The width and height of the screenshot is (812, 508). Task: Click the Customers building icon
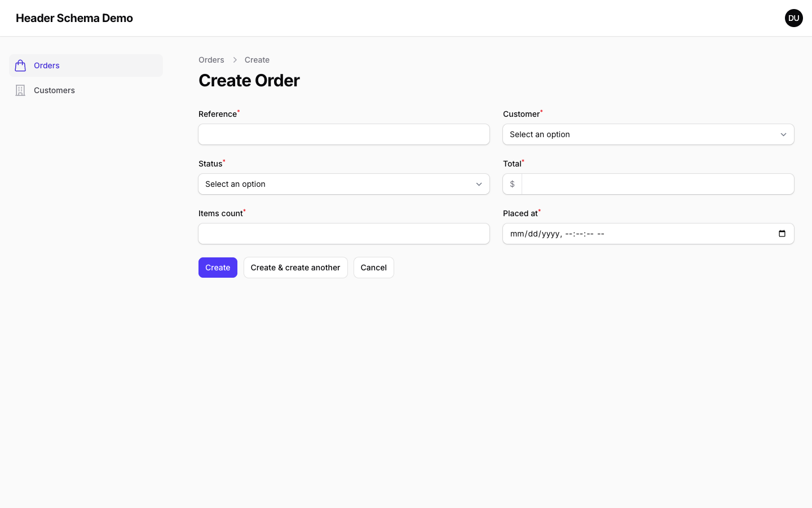(20, 90)
